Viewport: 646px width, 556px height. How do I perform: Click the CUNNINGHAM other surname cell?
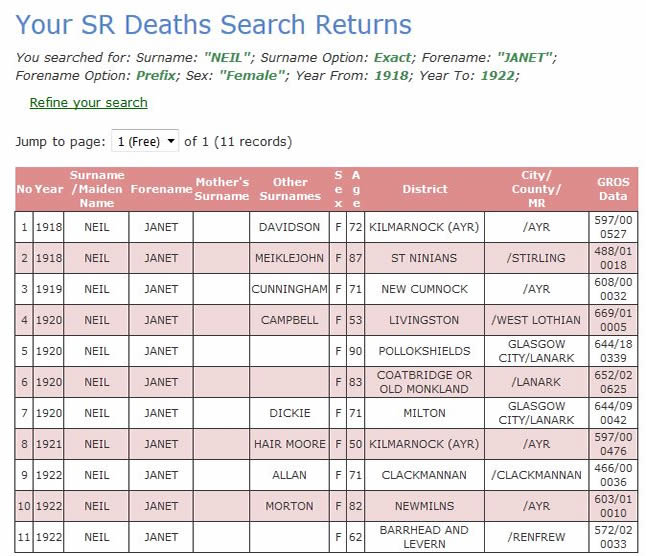tap(290, 289)
